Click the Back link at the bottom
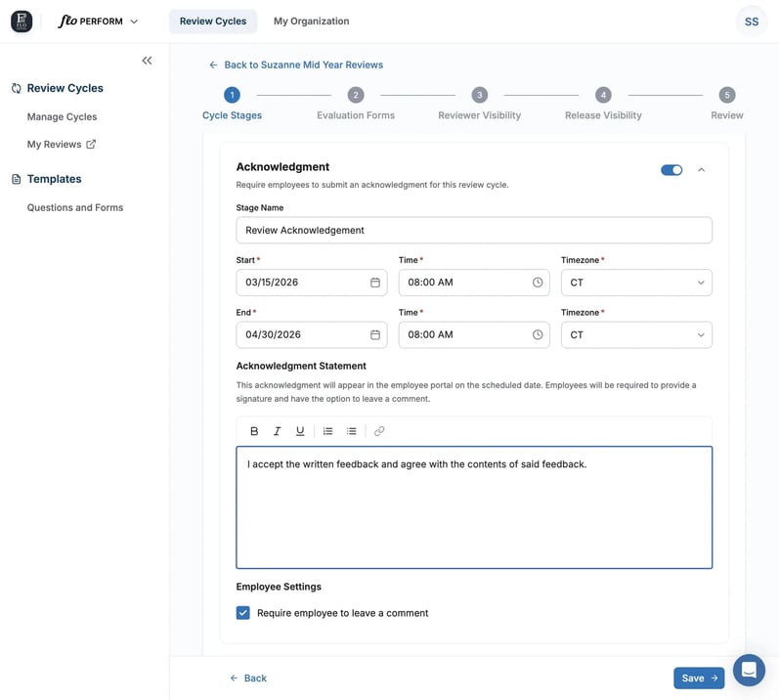 click(x=248, y=678)
